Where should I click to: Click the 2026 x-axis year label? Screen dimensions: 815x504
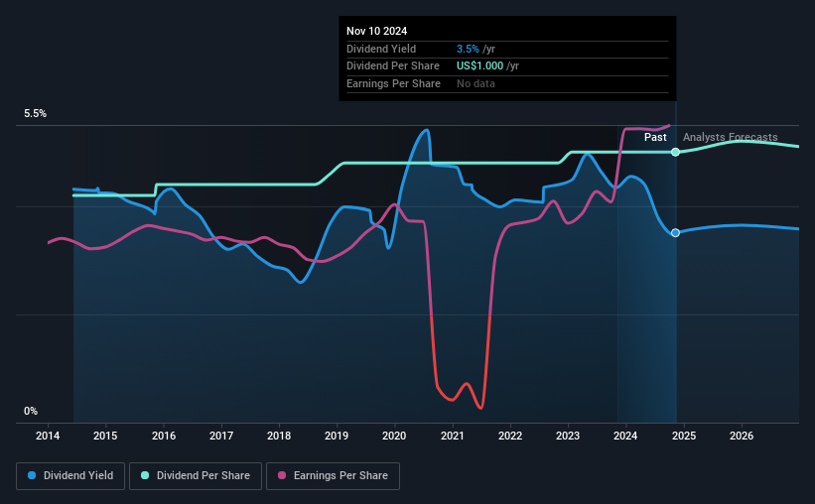pyautogui.click(x=742, y=436)
